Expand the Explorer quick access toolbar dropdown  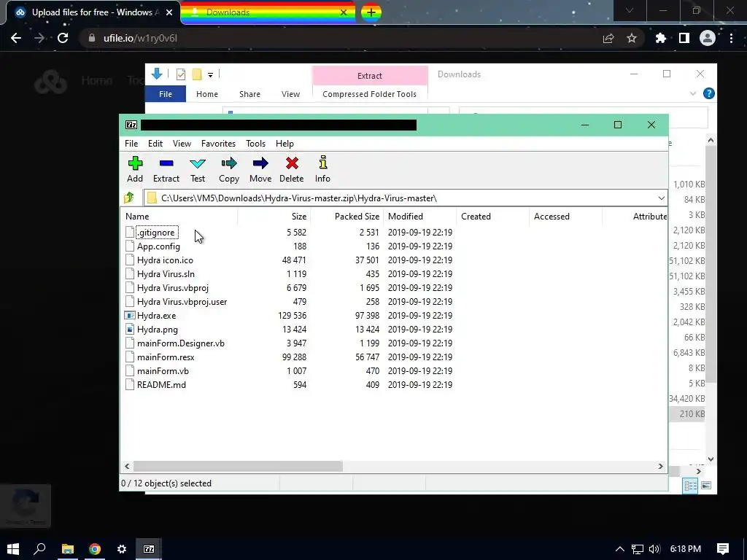(x=210, y=75)
